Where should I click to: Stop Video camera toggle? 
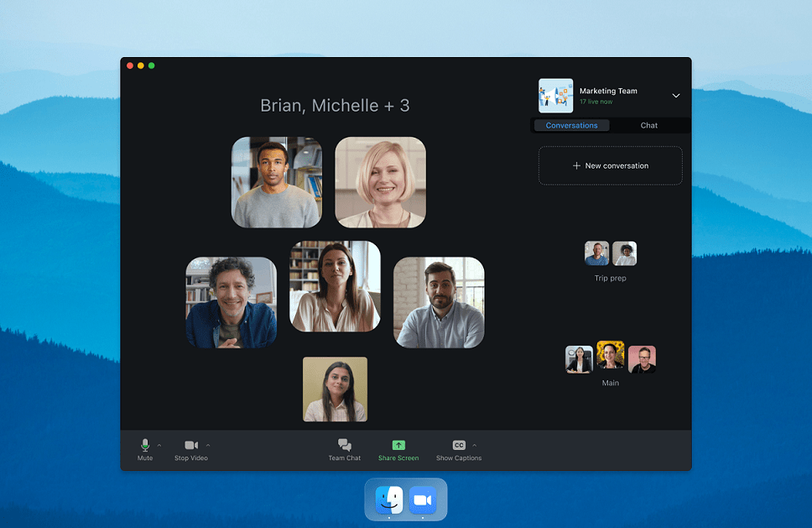coord(191,446)
